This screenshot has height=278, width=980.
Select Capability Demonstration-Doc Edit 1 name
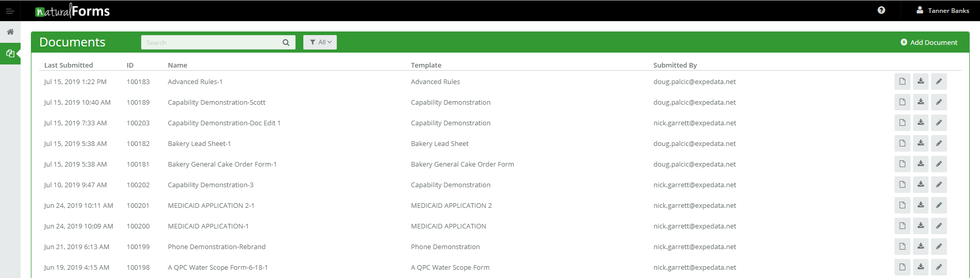[224, 123]
